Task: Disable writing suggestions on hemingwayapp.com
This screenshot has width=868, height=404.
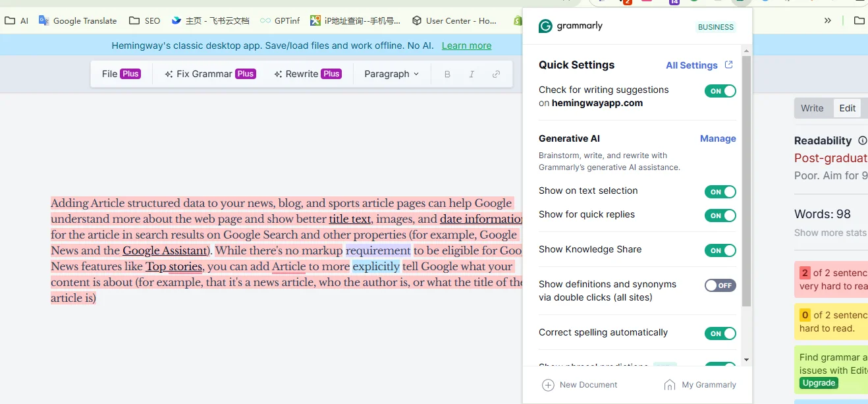Action: (720, 92)
